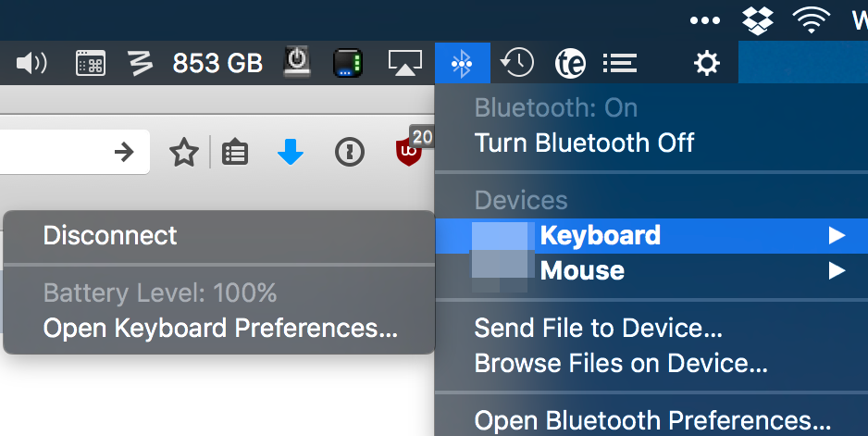Click the Dropbox icon in menu bar
Image resolution: width=868 pixels, height=436 pixels.
[759, 19]
